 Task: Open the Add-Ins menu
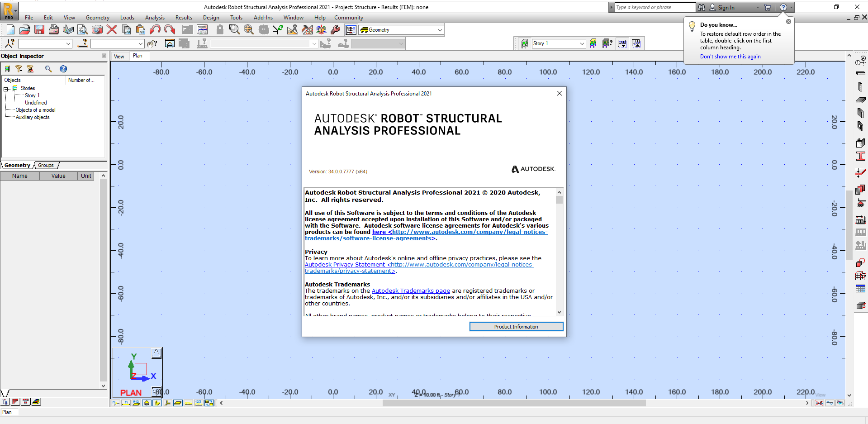[x=263, y=18]
